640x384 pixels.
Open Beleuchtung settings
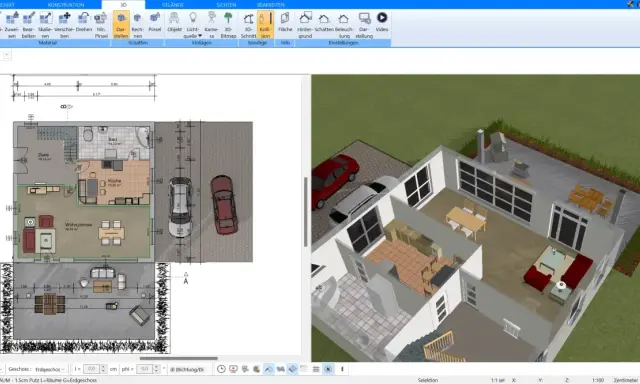(344, 25)
